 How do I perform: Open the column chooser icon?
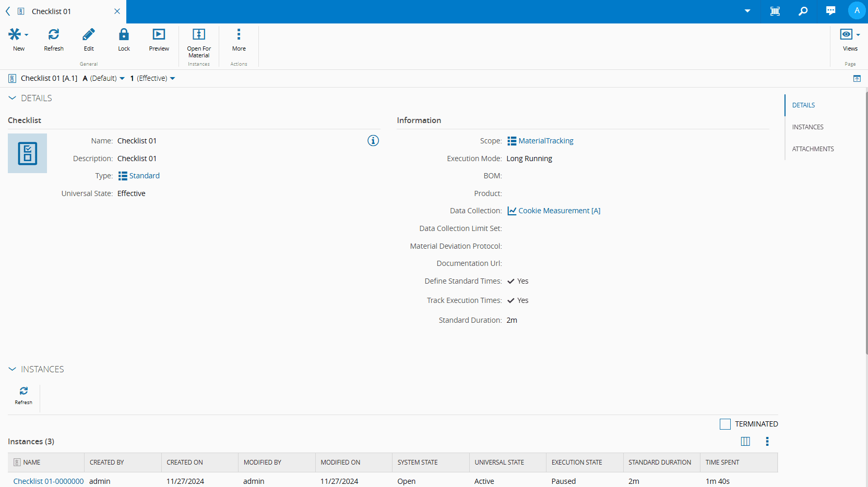pyautogui.click(x=745, y=442)
